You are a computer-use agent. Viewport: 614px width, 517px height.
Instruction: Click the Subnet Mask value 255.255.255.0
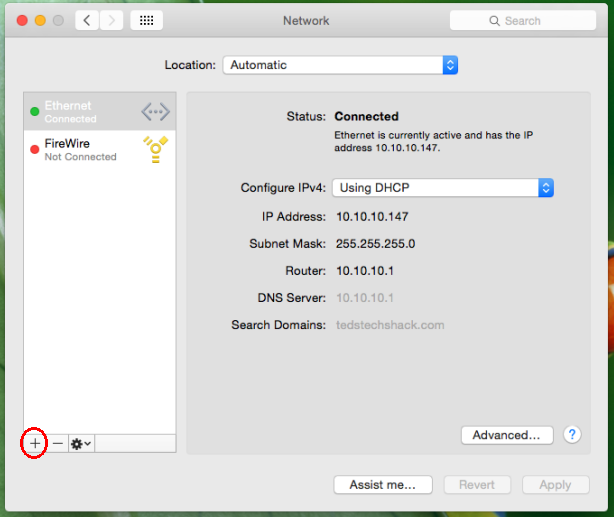(376, 244)
